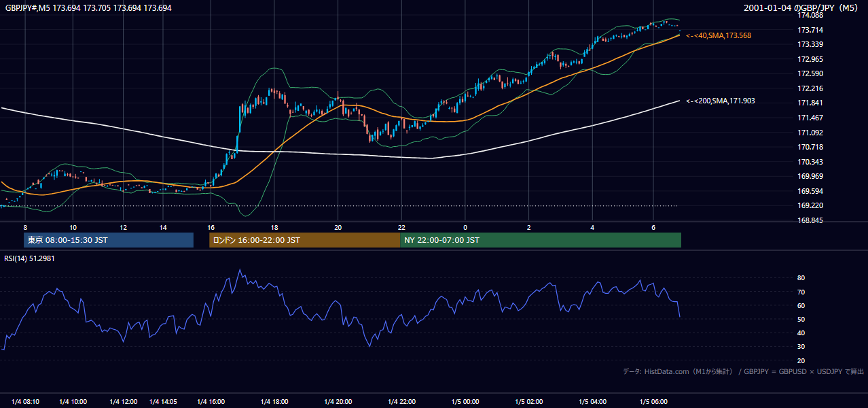
Task: Click the RSI axis level 40
Action: tap(801, 333)
